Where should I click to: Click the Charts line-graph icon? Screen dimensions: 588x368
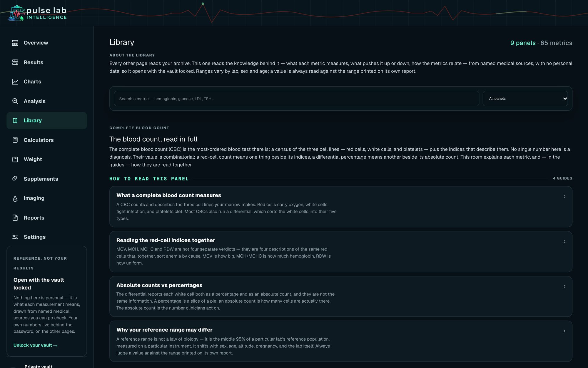pos(15,82)
